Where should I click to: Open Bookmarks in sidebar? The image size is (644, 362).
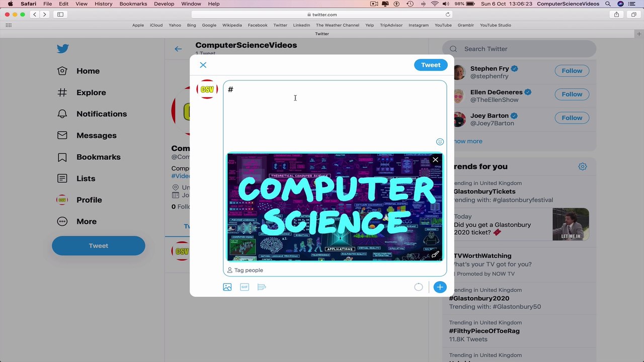pos(89,157)
